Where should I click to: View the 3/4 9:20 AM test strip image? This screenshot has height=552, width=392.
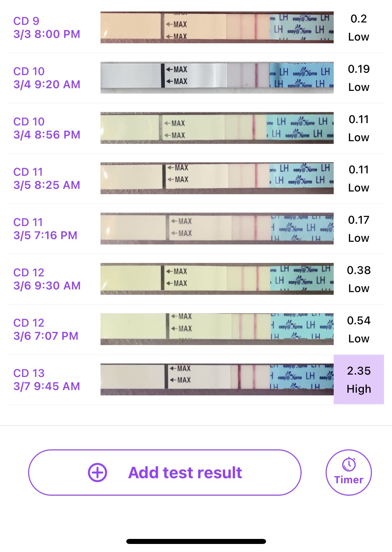[x=217, y=78]
